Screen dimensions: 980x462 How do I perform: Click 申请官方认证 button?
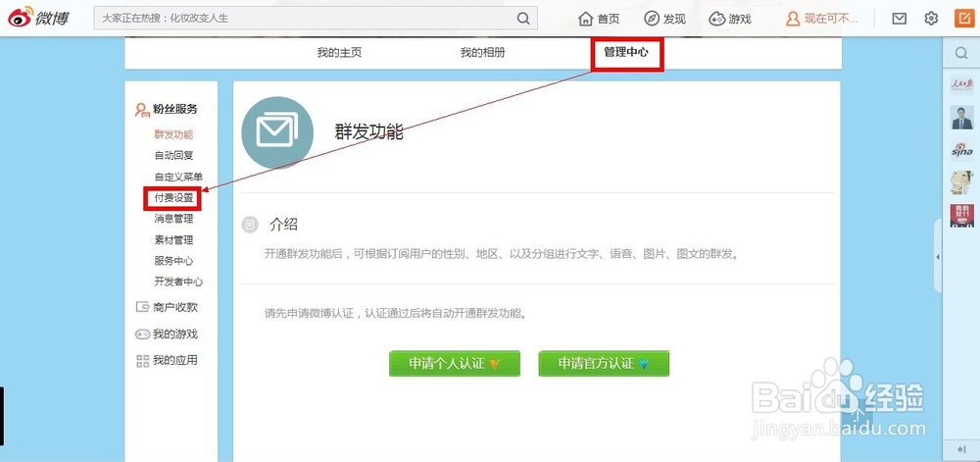tap(604, 363)
